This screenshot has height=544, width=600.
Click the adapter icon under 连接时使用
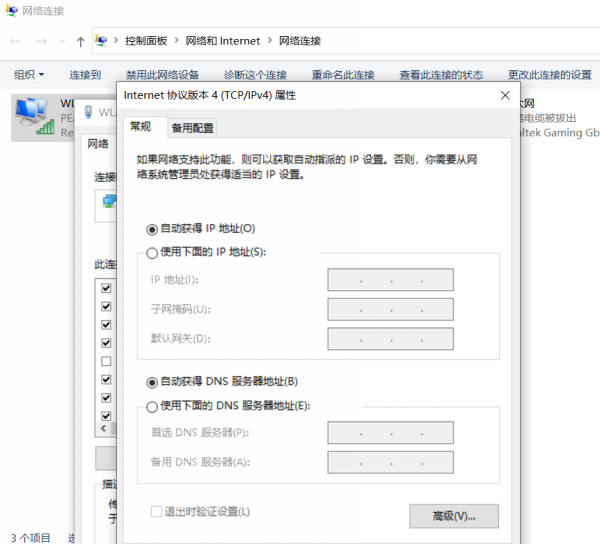tap(109, 201)
